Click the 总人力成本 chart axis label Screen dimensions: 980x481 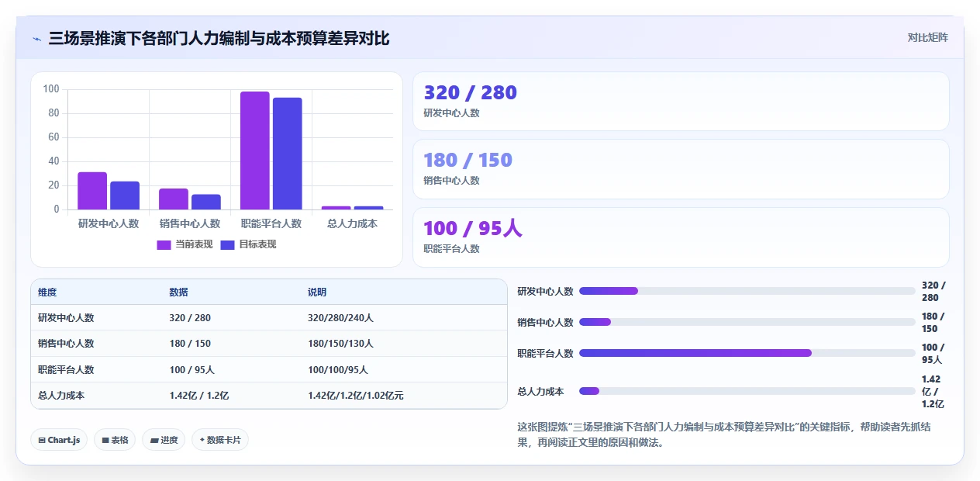pyautogui.click(x=353, y=223)
